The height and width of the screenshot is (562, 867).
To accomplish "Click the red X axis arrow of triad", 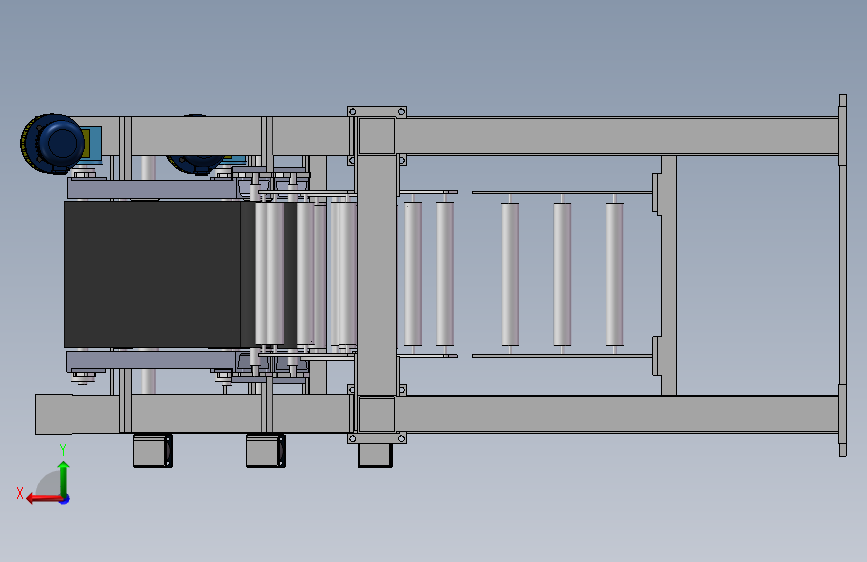I will click(x=43, y=499).
